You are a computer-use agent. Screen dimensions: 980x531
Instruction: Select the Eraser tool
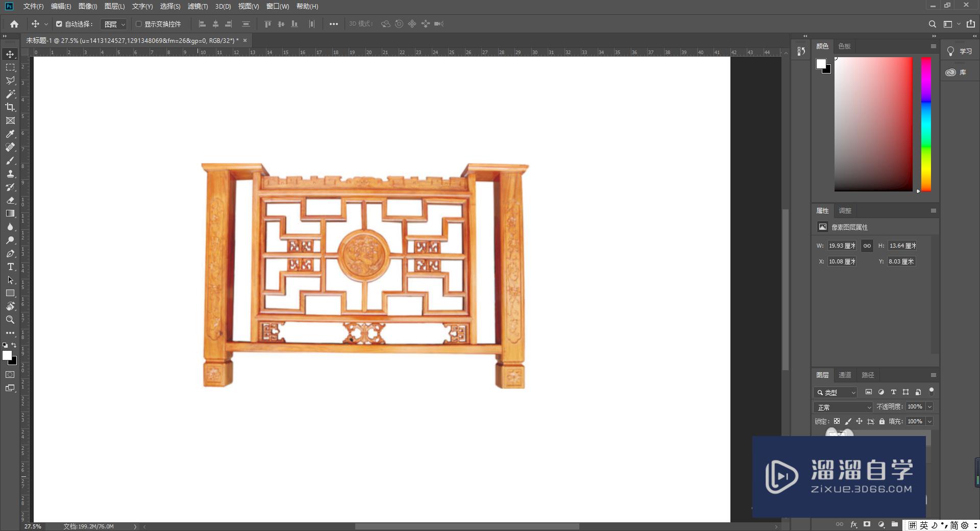tap(10, 200)
